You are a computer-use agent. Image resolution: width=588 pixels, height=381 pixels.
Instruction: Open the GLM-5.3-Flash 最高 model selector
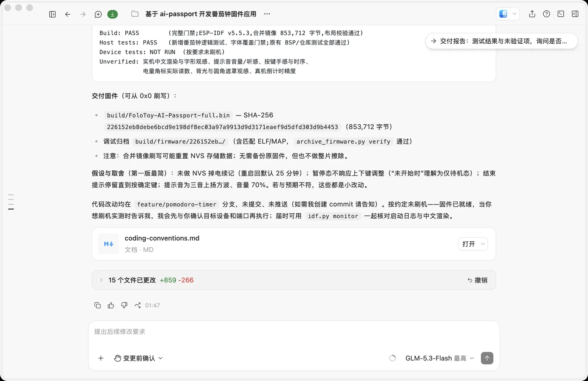tap(440, 358)
